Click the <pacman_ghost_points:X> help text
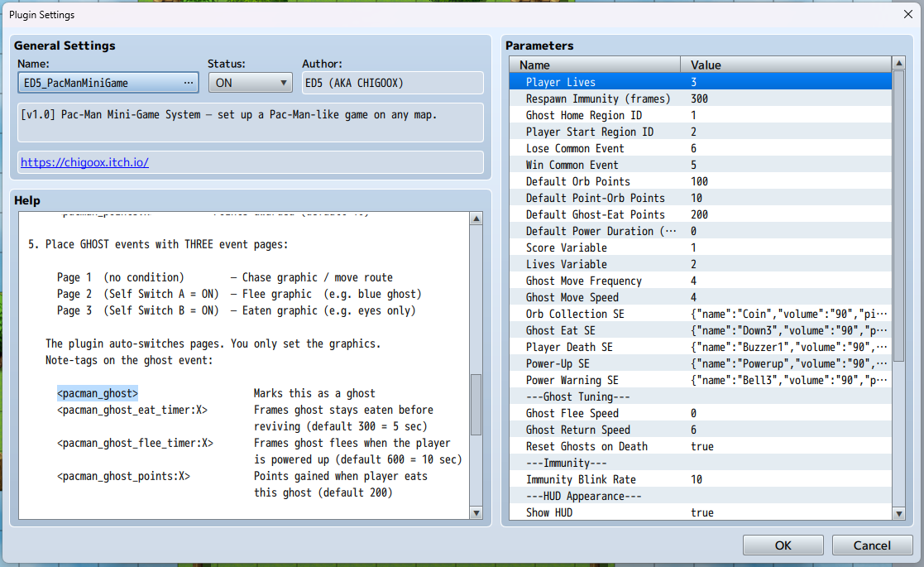This screenshot has height=567, width=924. pyautogui.click(x=123, y=476)
